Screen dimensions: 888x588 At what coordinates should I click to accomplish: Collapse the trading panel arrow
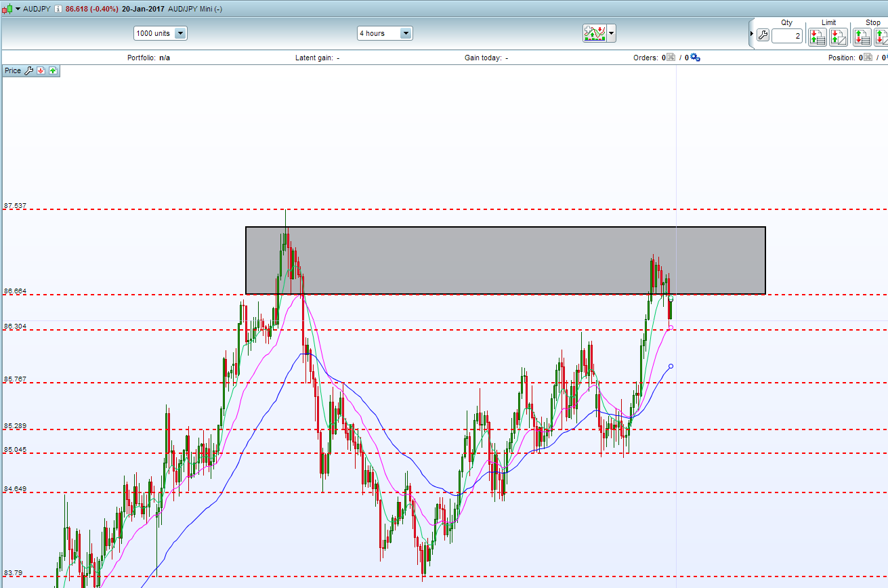[751, 34]
